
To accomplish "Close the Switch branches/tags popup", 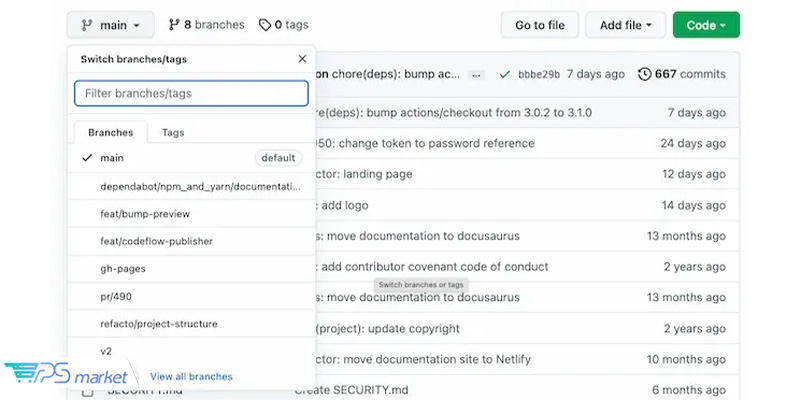I will 302,59.
